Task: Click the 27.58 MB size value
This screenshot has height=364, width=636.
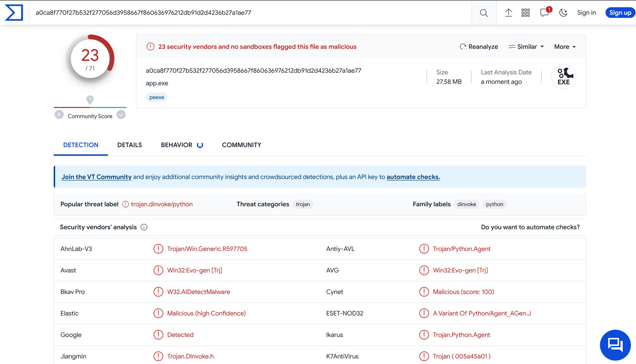Action: 449,82
